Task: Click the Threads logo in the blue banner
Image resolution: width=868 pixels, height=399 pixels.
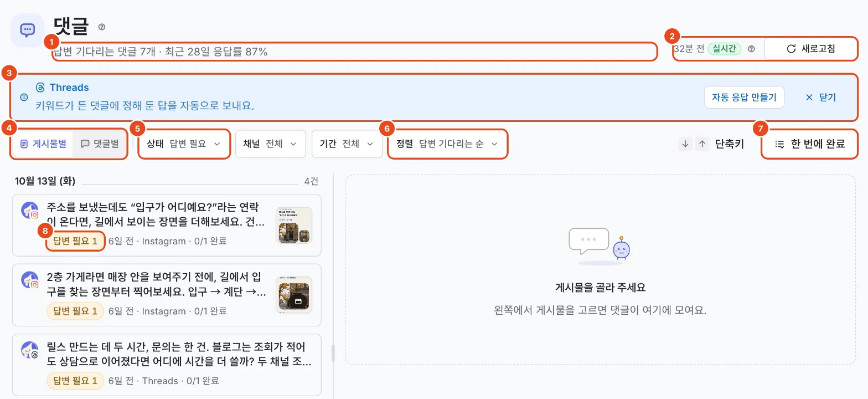Action: pos(40,88)
